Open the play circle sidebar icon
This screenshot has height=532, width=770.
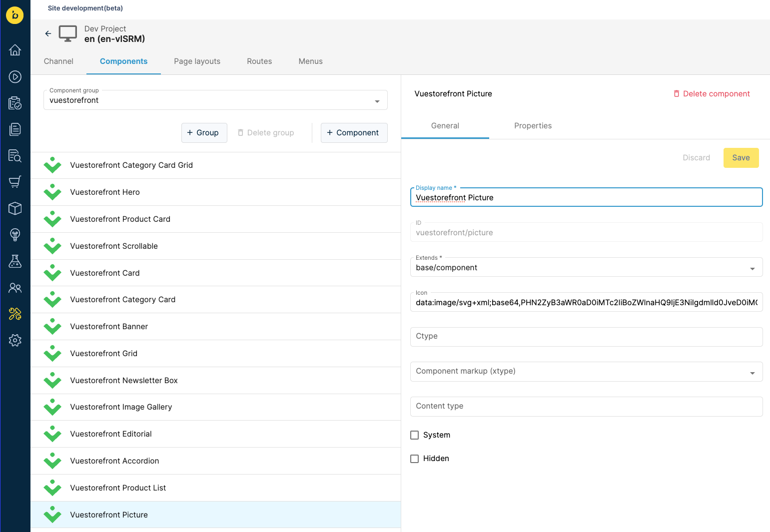(x=15, y=76)
